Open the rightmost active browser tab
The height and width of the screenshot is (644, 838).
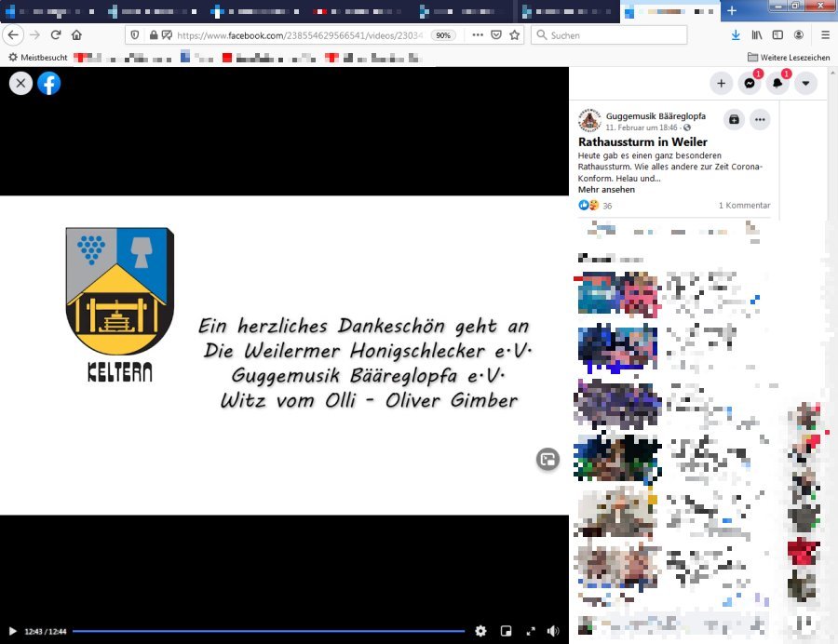pos(670,11)
